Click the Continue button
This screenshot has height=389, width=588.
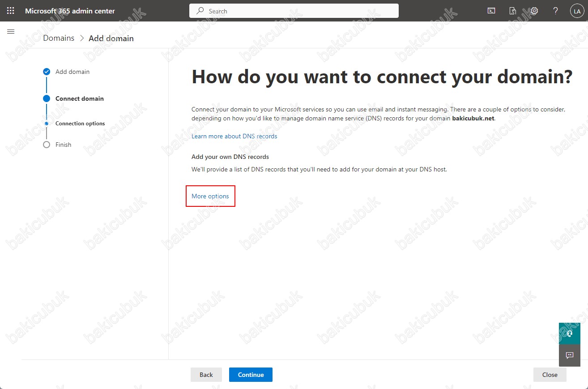251,375
